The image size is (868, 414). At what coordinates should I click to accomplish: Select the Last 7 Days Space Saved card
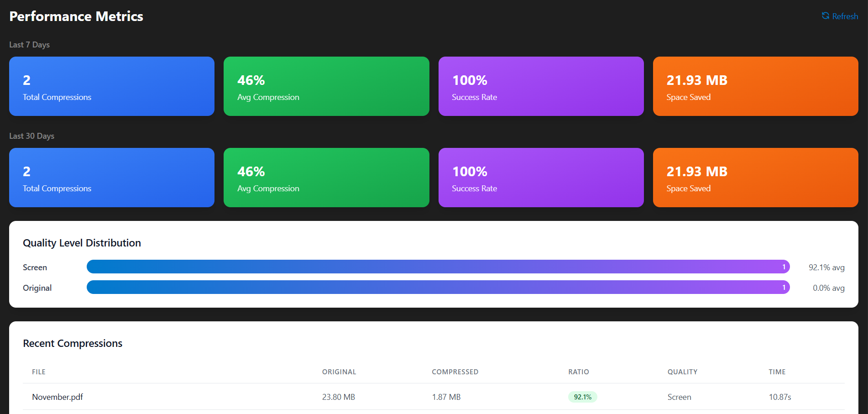tap(755, 86)
